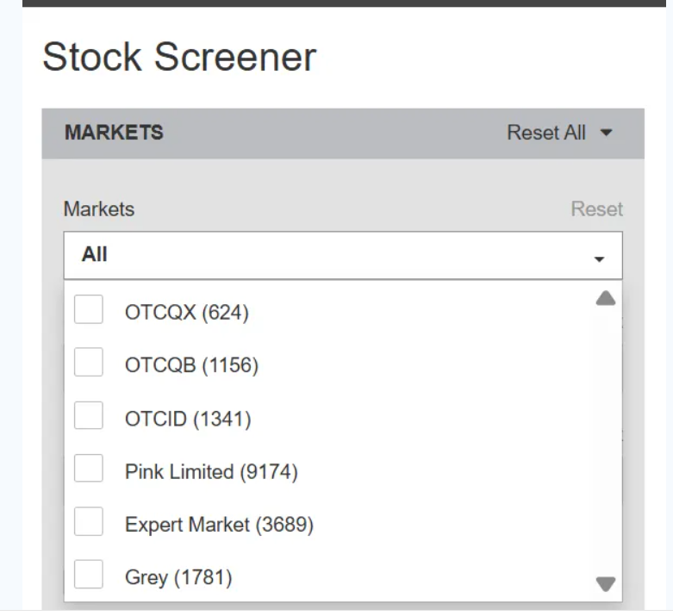Collapse the MARKETS section header
Image resolution: width=673 pixels, height=616 pixels.
[114, 134]
